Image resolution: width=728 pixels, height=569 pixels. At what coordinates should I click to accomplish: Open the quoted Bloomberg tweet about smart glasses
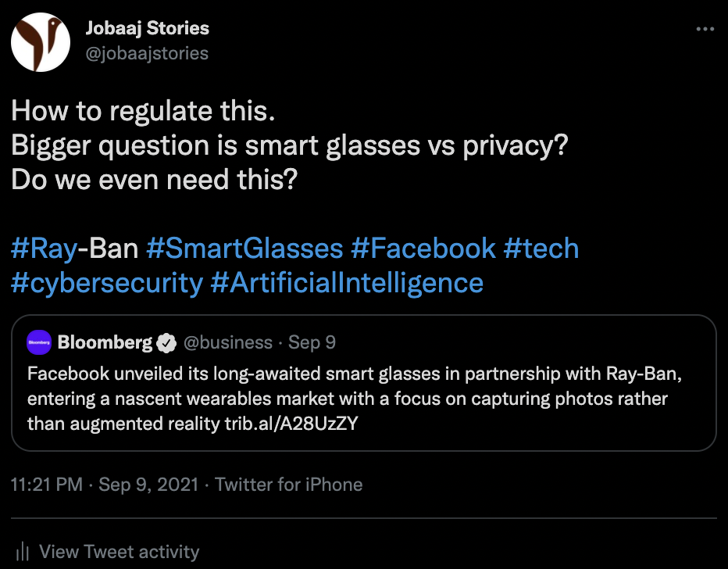[355, 399]
